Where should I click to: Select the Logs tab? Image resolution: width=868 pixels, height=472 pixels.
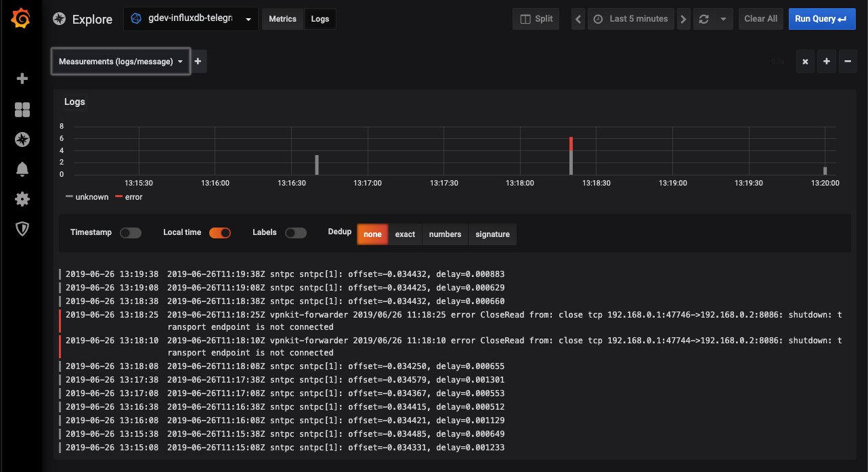point(320,19)
